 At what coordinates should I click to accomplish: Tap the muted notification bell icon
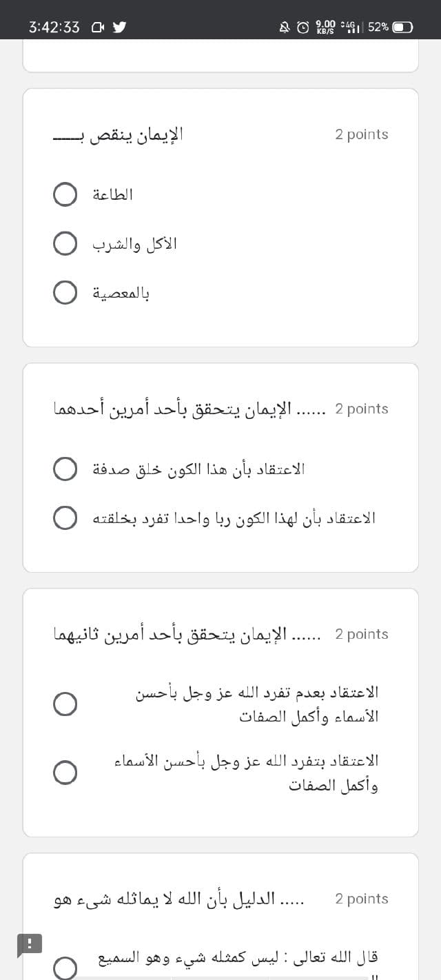(x=284, y=28)
